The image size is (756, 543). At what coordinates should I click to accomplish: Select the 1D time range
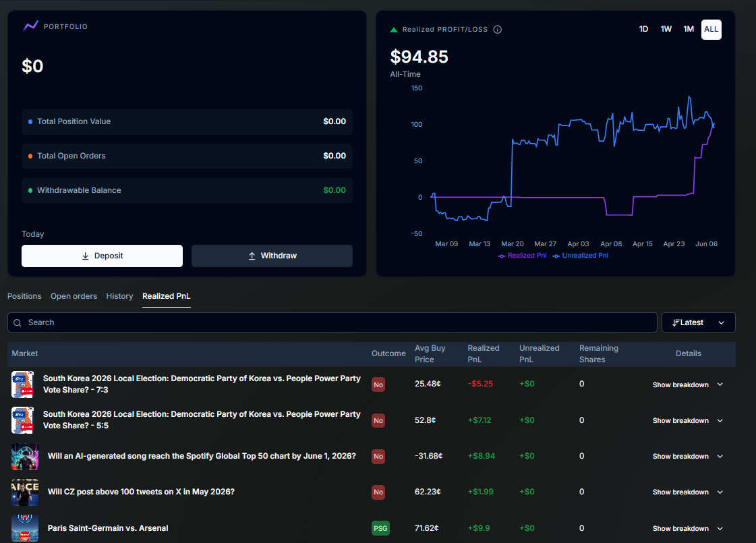[x=643, y=30]
